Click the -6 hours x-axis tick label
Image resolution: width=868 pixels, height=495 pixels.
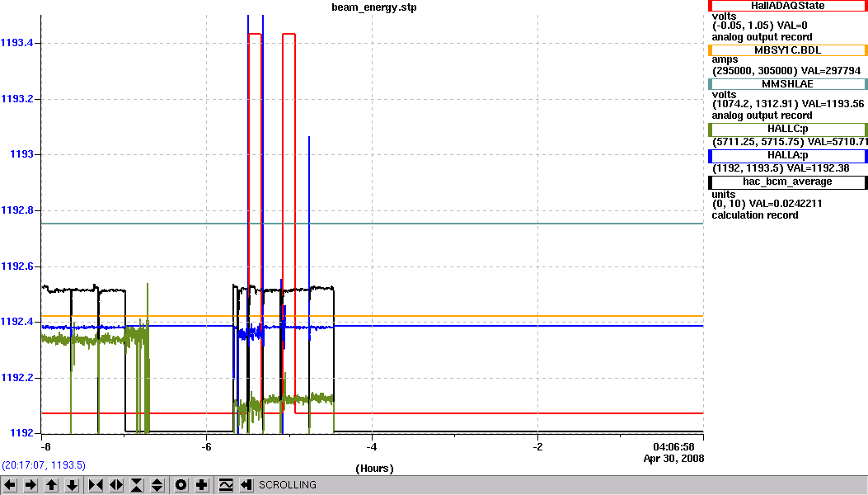(x=206, y=447)
